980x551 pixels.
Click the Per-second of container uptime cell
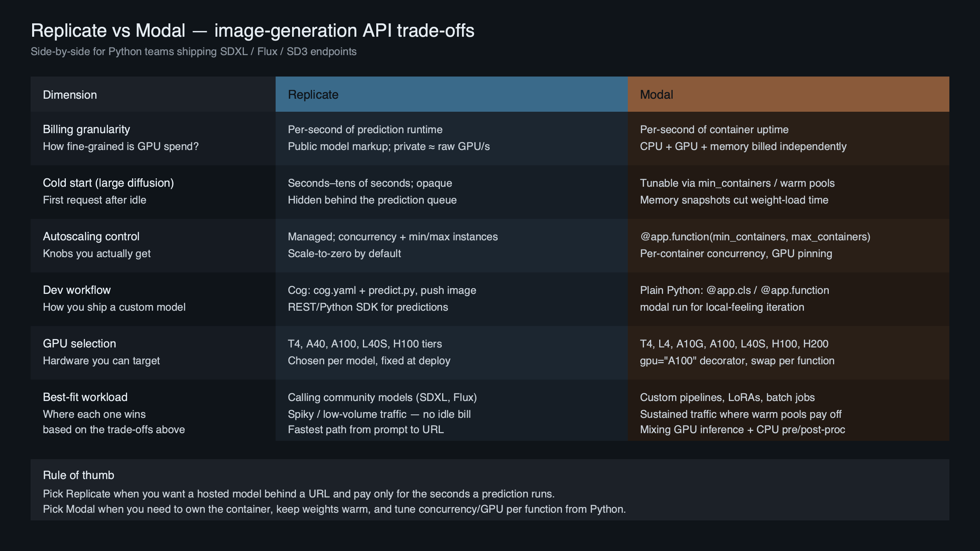point(714,129)
